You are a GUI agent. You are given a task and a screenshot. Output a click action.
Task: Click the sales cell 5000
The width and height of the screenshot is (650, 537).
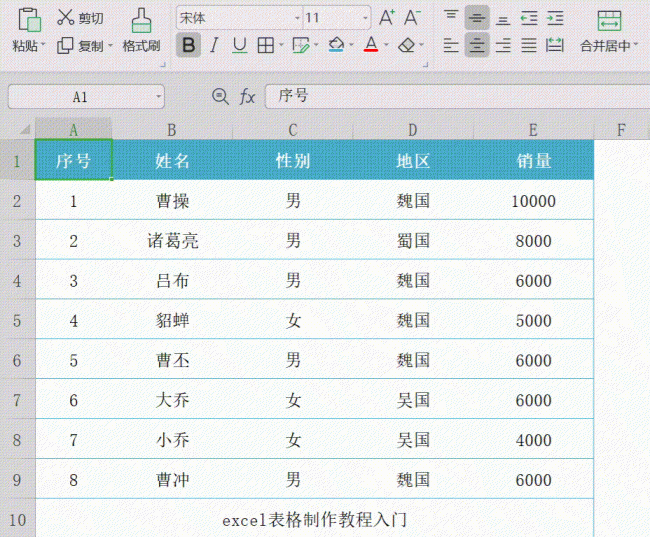534,320
